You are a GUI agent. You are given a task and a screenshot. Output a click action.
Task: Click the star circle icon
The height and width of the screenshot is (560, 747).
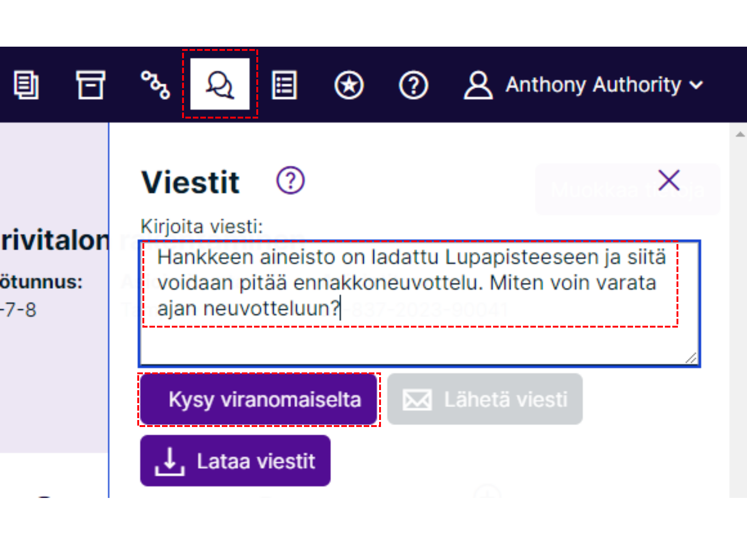[349, 85]
